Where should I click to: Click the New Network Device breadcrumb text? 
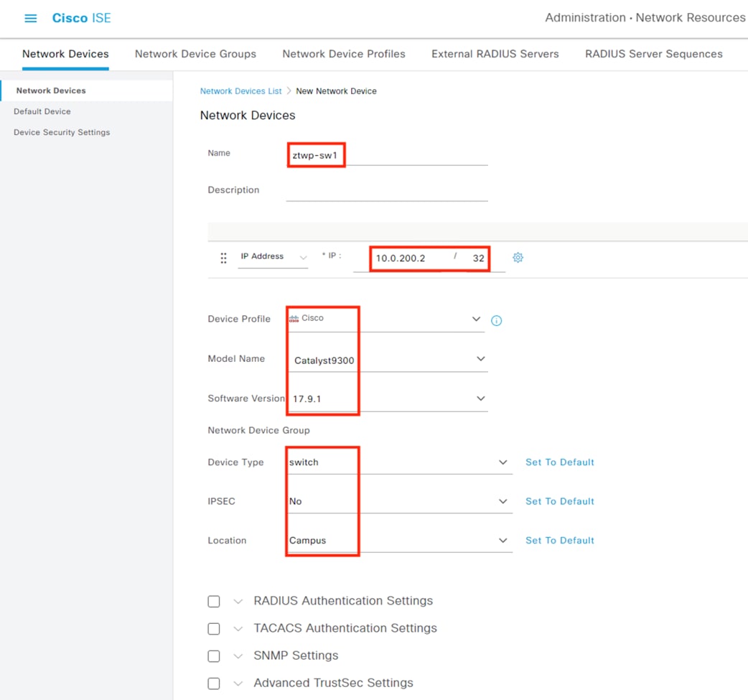click(337, 91)
